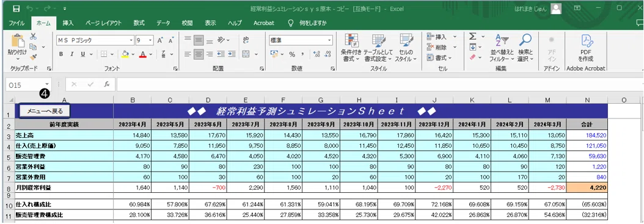The height and width of the screenshot is (224, 644).
Task: Click the 何をしますか search box
Action: pos(313,23)
